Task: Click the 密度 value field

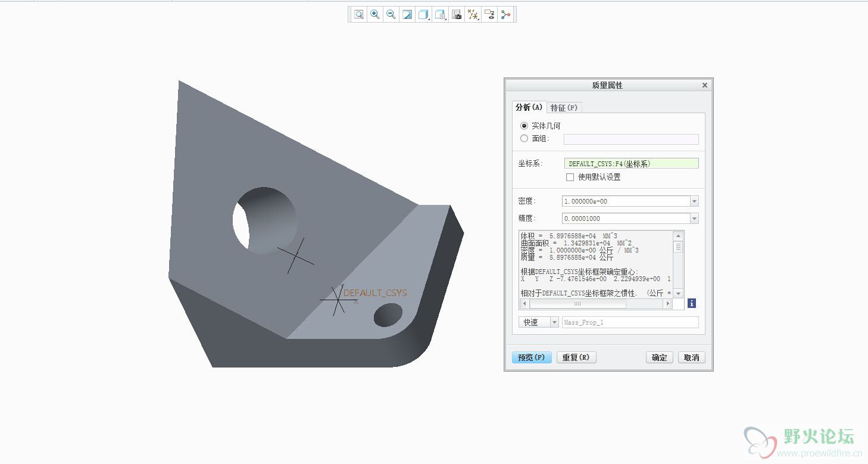Action: pyautogui.click(x=626, y=201)
